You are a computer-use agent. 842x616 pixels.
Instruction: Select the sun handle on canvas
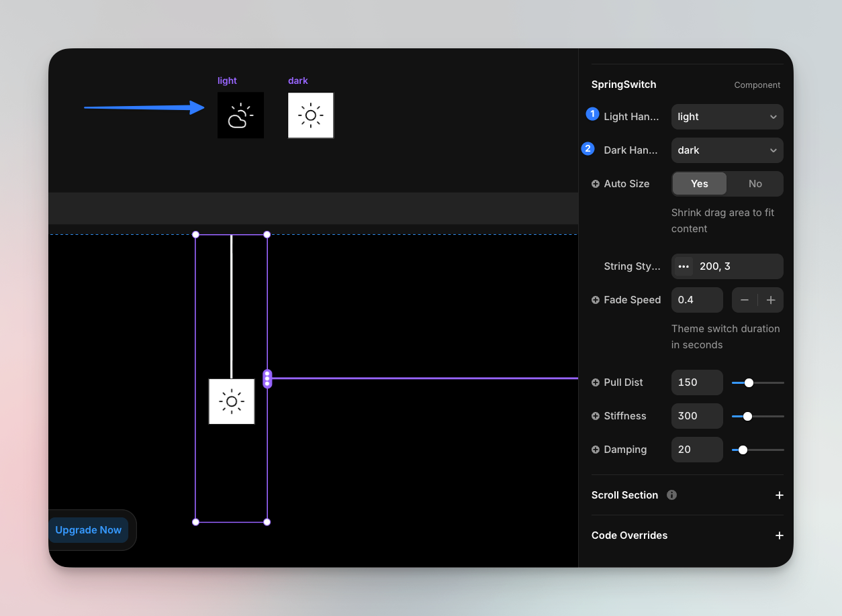coord(232,401)
